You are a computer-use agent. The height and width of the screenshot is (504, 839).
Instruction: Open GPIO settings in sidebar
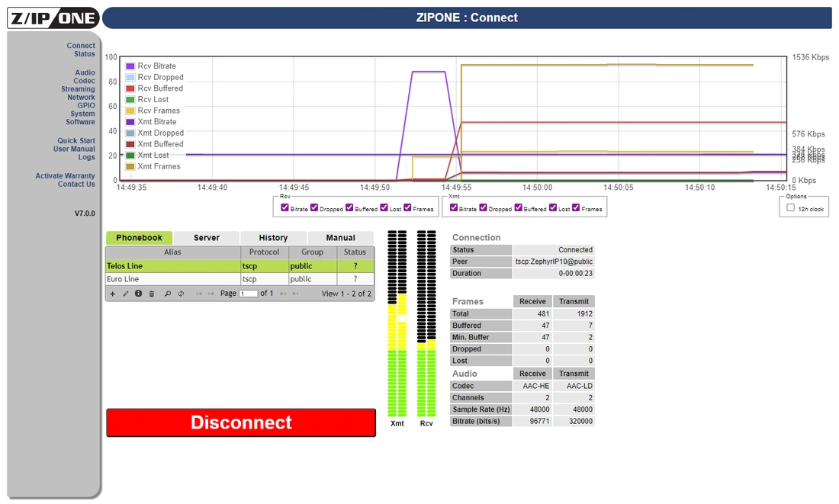click(x=86, y=105)
